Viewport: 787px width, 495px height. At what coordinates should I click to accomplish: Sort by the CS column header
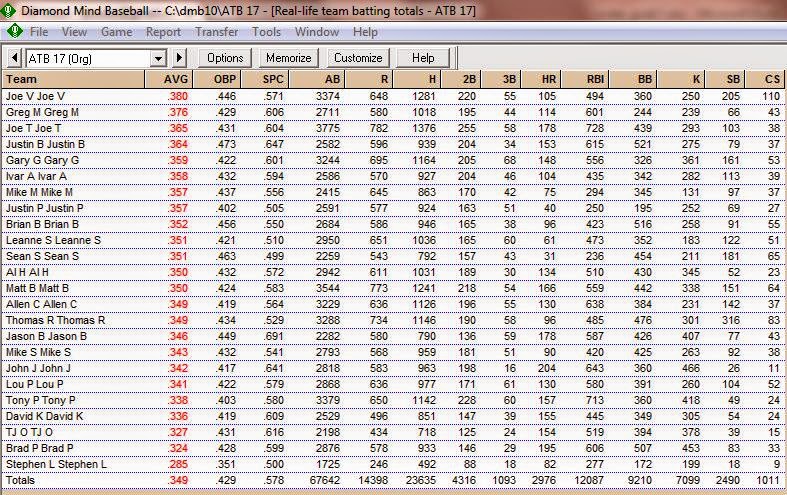coord(766,79)
